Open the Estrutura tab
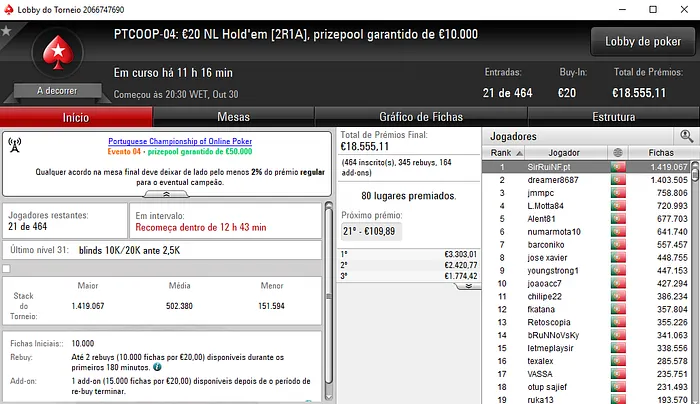This screenshot has width=700, height=404. click(613, 117)
